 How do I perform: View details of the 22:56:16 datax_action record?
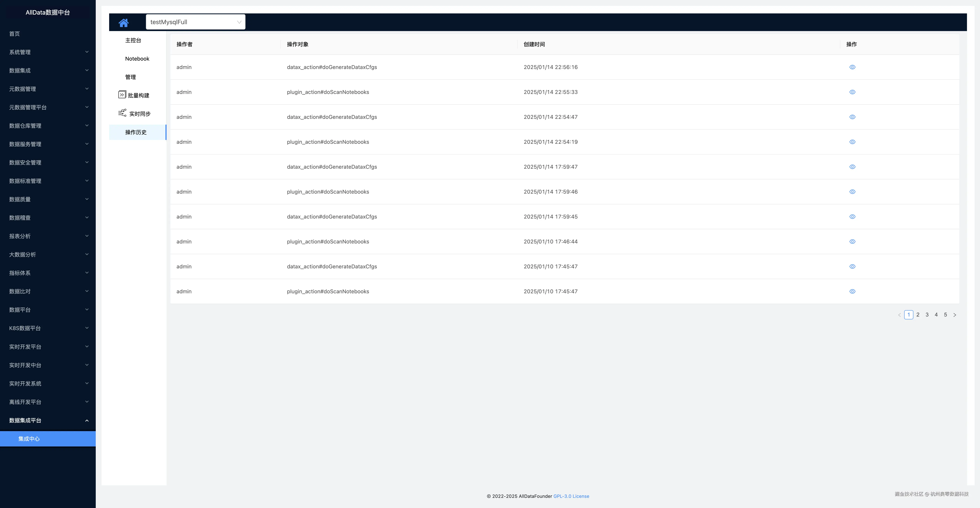pyautogui.click(x=852, y=67)
